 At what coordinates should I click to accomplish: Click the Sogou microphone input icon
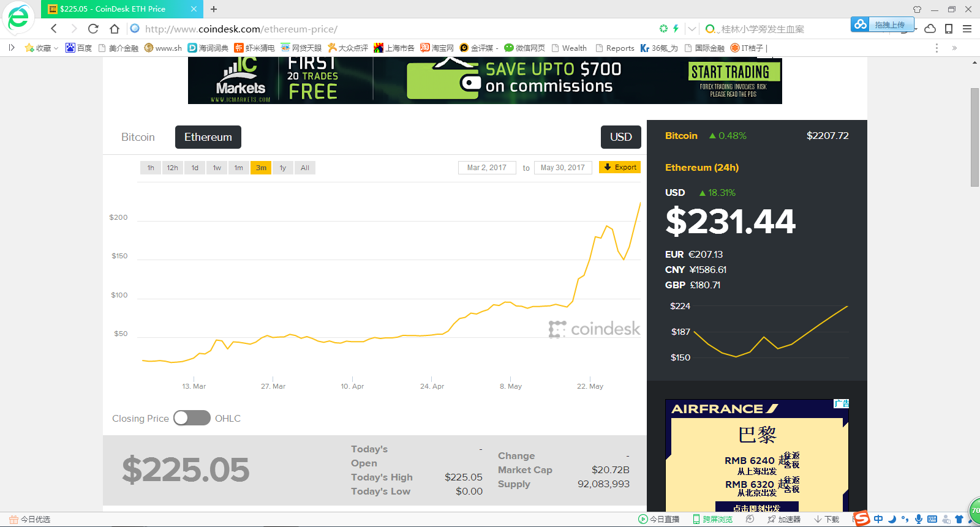click(918, 519)
